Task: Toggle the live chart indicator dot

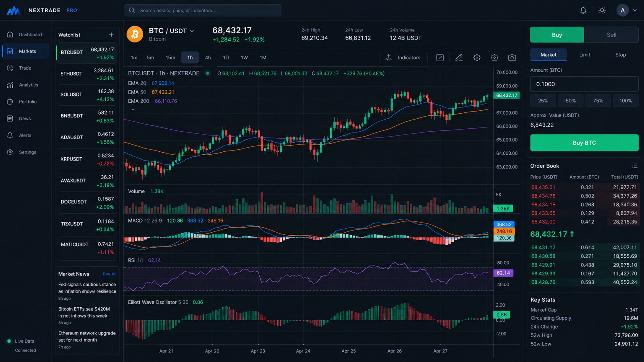Action: [x=208, y=73]
